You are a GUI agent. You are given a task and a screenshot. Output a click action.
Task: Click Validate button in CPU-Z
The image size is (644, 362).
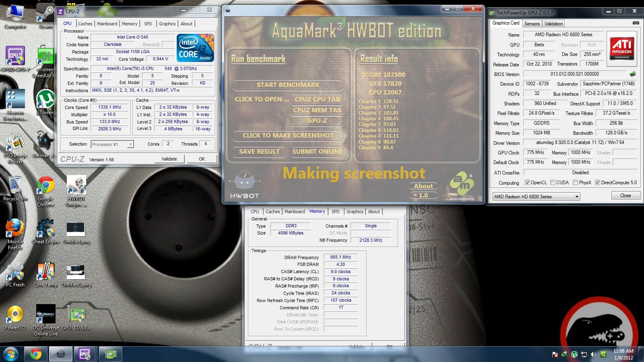[x=169, y=159]
